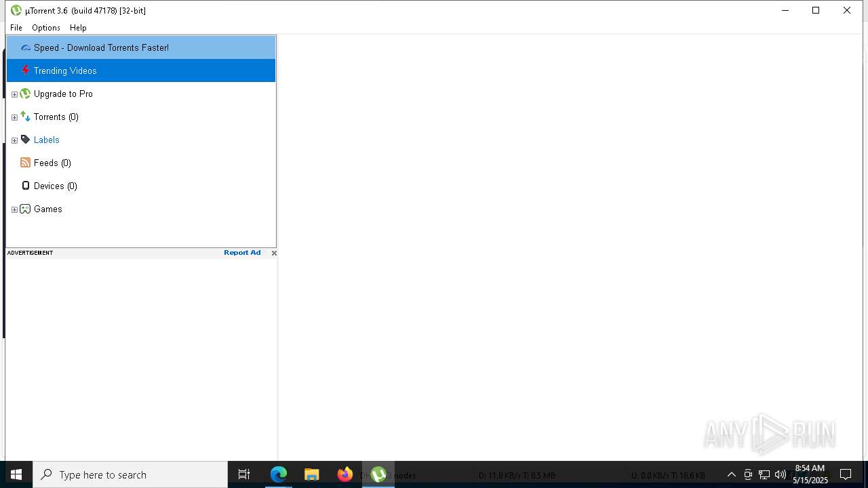Expand the Upgrade to Pro node

[x=14, y=94]
